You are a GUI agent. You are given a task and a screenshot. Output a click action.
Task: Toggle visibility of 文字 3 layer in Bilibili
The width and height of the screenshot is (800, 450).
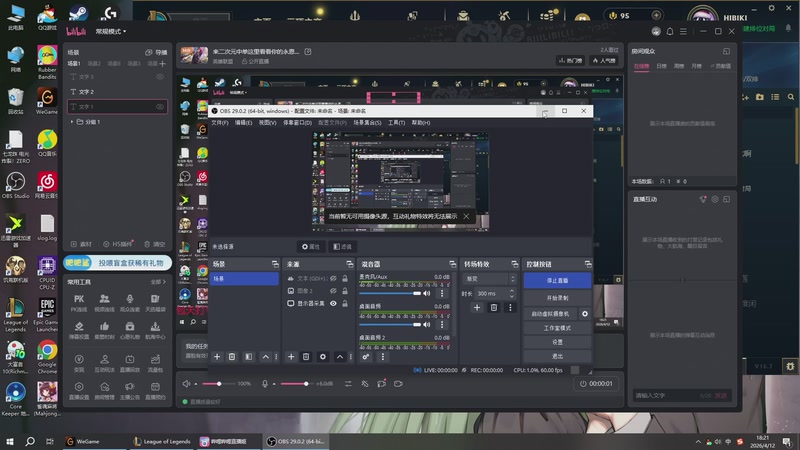(160, 77)
